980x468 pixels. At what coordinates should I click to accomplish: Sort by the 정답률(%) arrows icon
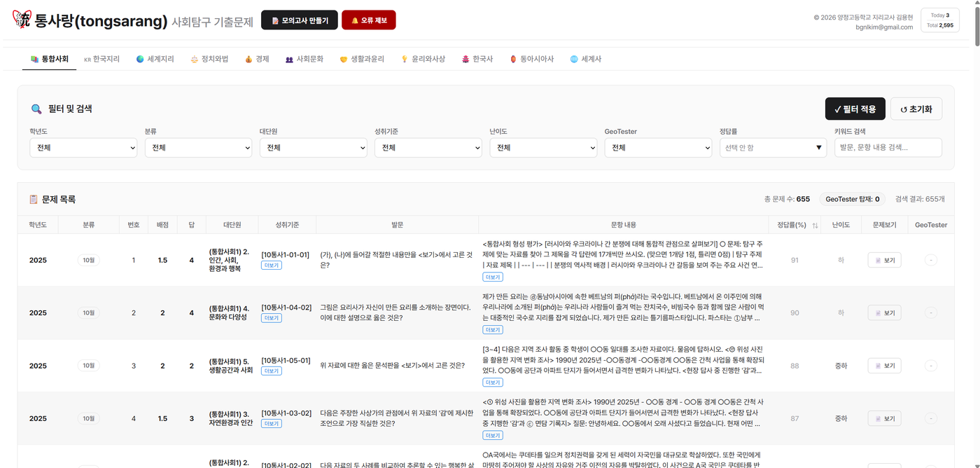[815, 225]
